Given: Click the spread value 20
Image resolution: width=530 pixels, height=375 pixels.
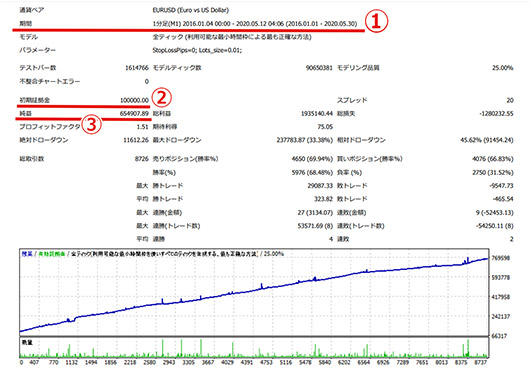Looking at the screenshot, I should click(510, 100).
